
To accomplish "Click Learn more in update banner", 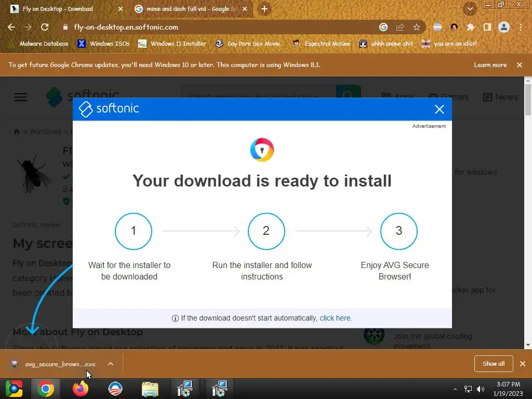I will 490,65.
